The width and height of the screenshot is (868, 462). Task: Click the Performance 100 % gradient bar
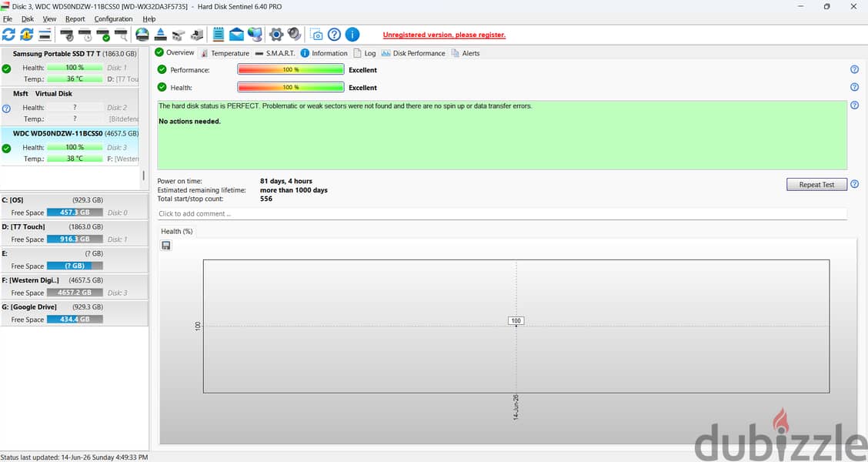tap(291, 69)
